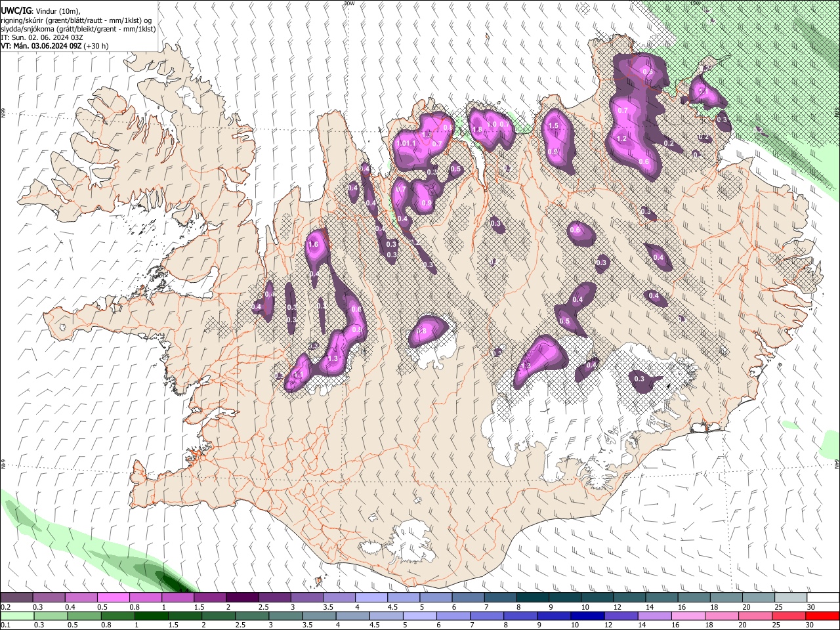Pick the upper legend swatch between 8 and 9
The height and width of the screenshot is (630, 840).
coord(532,598)
